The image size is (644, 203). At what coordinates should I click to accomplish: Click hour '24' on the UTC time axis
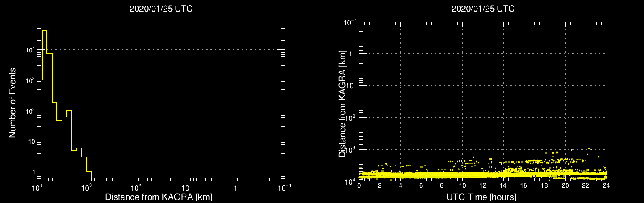pyautogui.click(x=606, y=186)
